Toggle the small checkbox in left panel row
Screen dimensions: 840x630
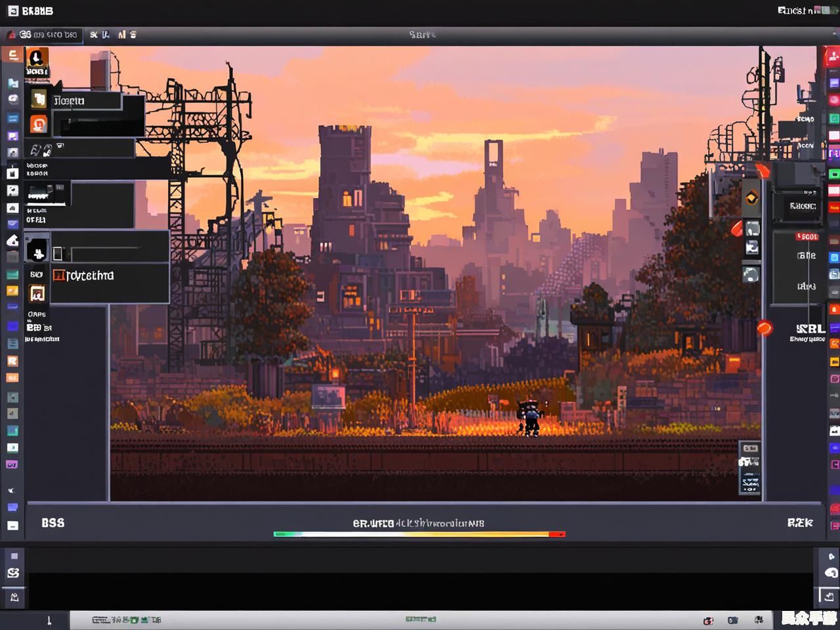(x=58, y=254)
